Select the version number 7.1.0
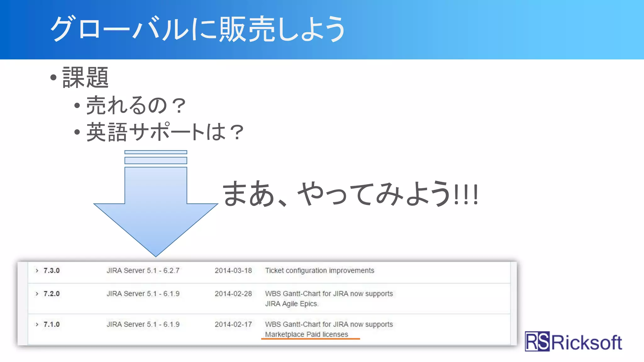Image resolution: width=644 pixels, height=362 pixels. (x=52, y=324)
